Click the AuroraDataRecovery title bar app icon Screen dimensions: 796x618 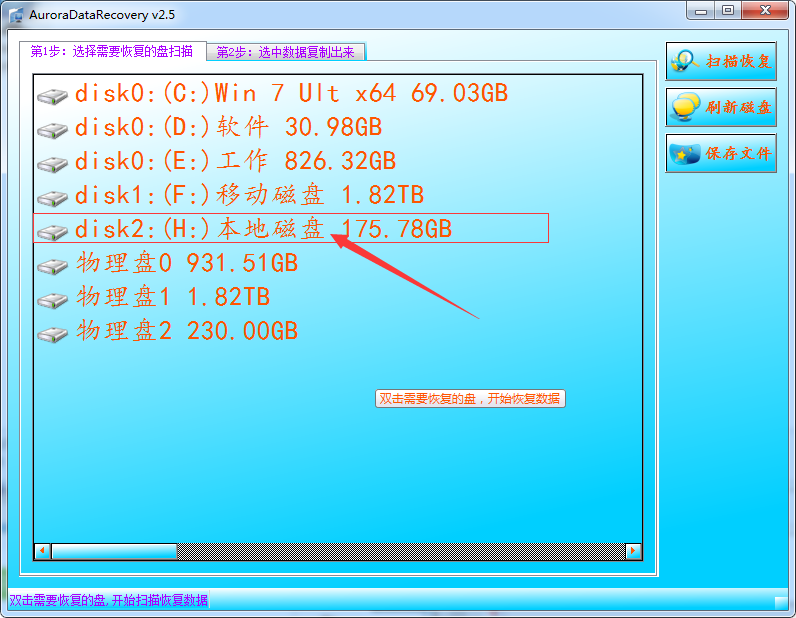[x=16, y=15]
